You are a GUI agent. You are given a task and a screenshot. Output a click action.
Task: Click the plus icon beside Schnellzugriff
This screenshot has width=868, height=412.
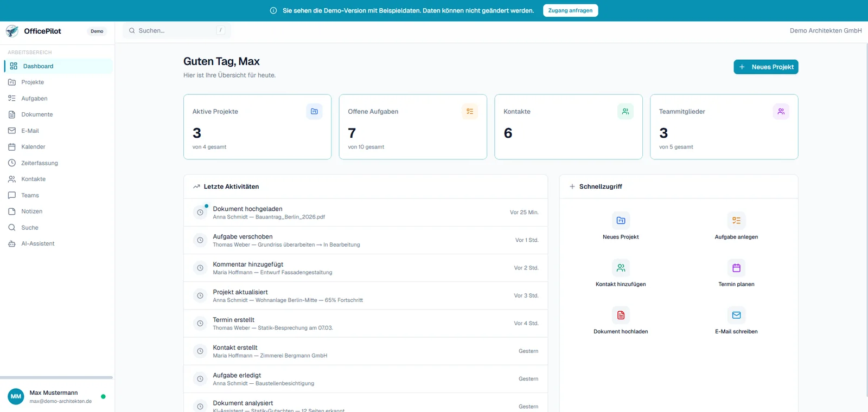coord(572,186)
